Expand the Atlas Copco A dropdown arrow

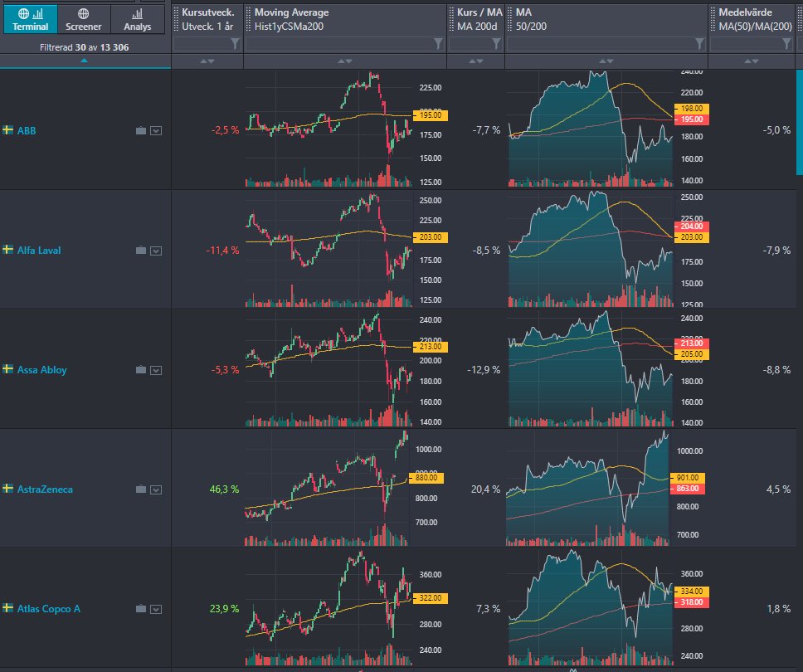[x=156, y=608]
